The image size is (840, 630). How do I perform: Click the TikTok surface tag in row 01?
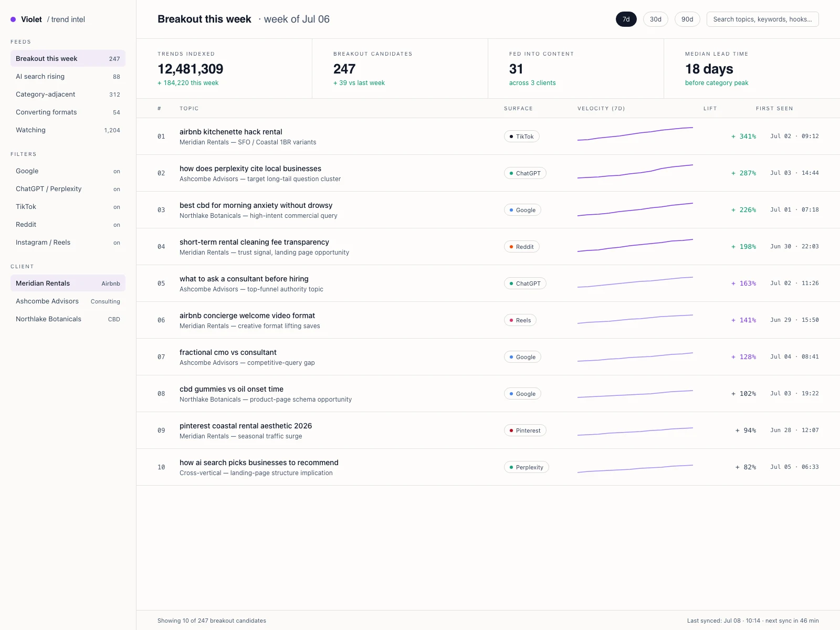(x=521, y=136)
